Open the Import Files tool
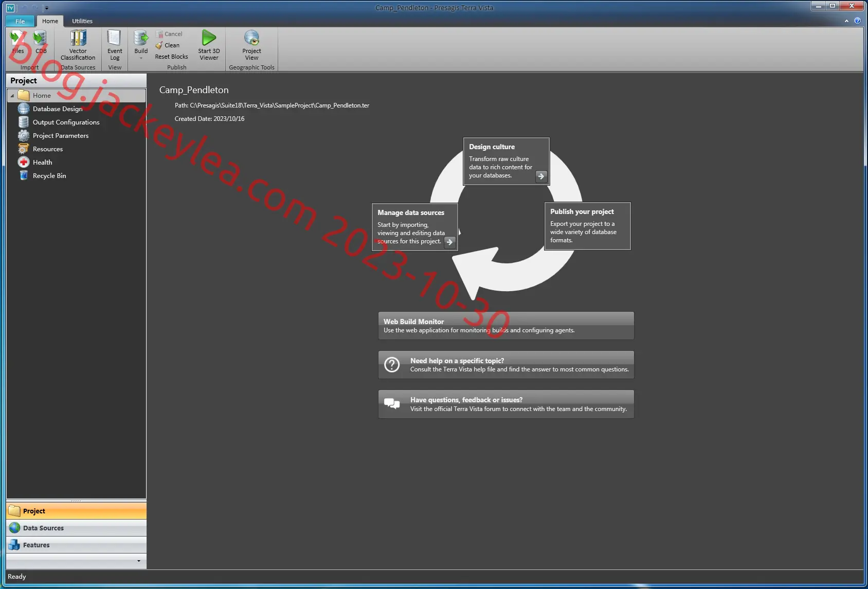 tap(18, 42)
